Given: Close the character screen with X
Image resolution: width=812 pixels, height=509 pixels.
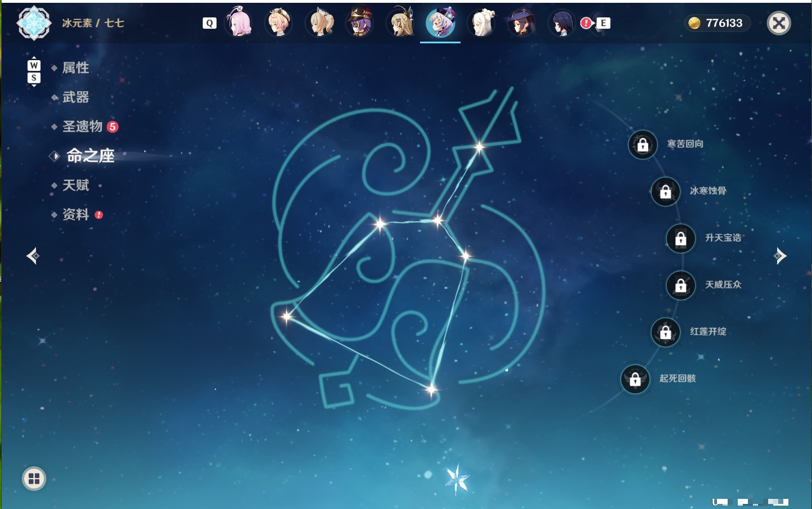Looking at the screenshot, I should tap(779, 23).
